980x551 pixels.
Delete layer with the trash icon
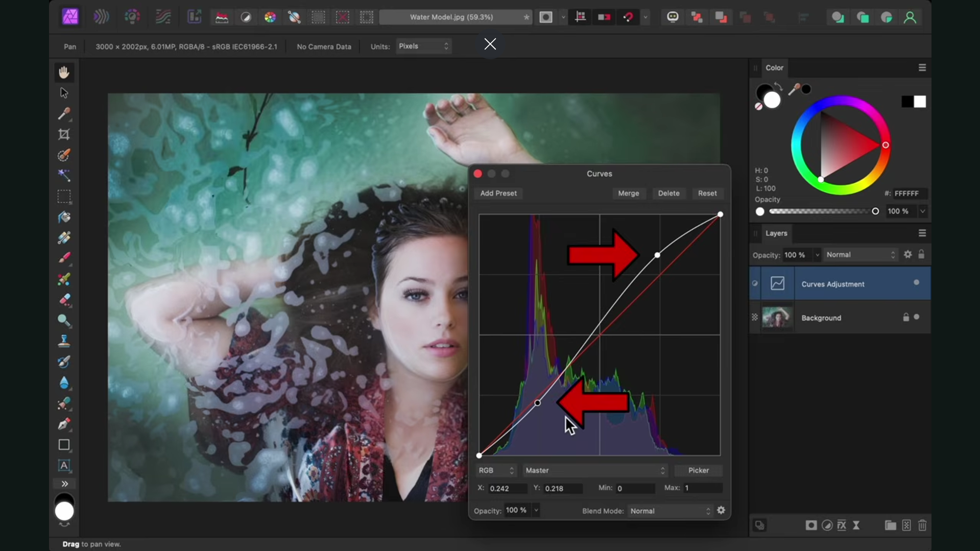tap(922, 525)
